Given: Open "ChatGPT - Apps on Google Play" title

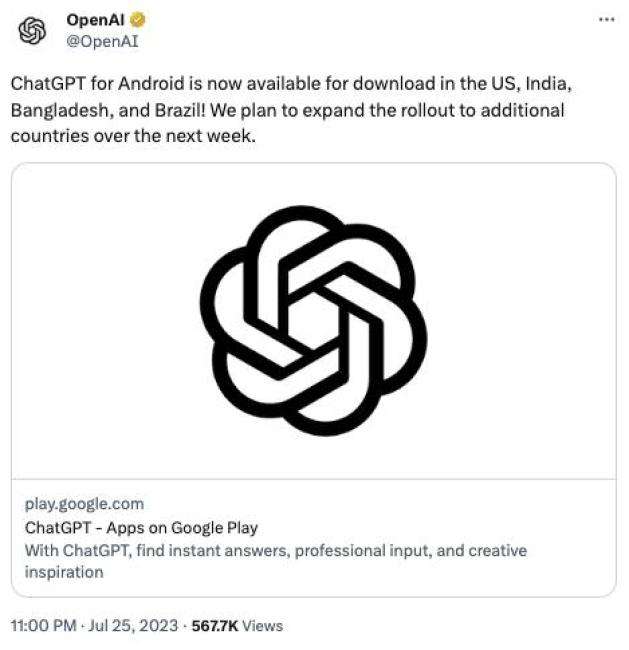Looking at the screenshot, I should [x=141, y=527].
